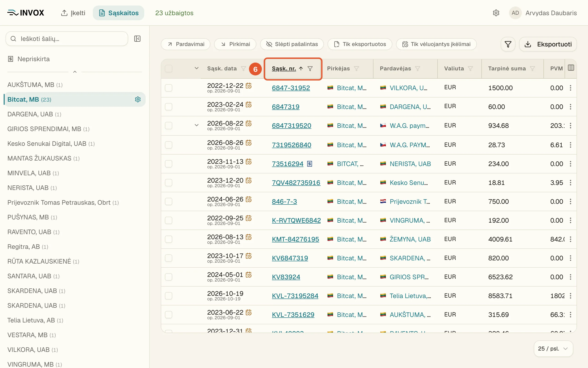Expand the row for invoice 6847319520

click(x=197, y=125)
